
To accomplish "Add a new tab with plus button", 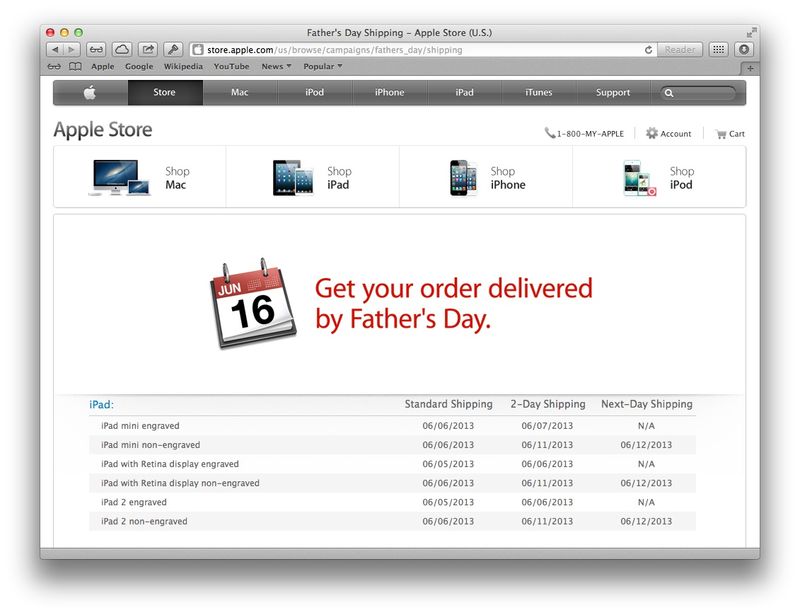I will pyautogui.click(x=750, y=68).
